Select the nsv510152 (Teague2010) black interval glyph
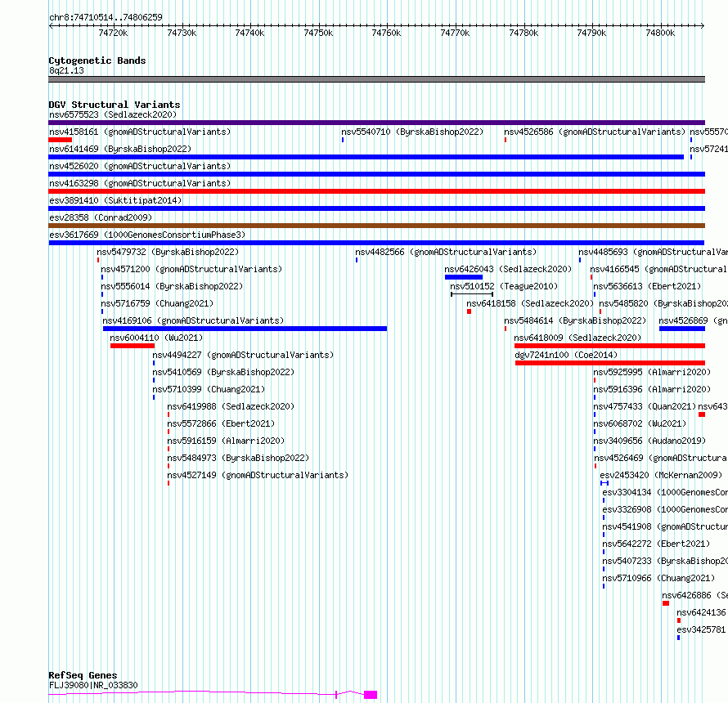 (472, 294)
